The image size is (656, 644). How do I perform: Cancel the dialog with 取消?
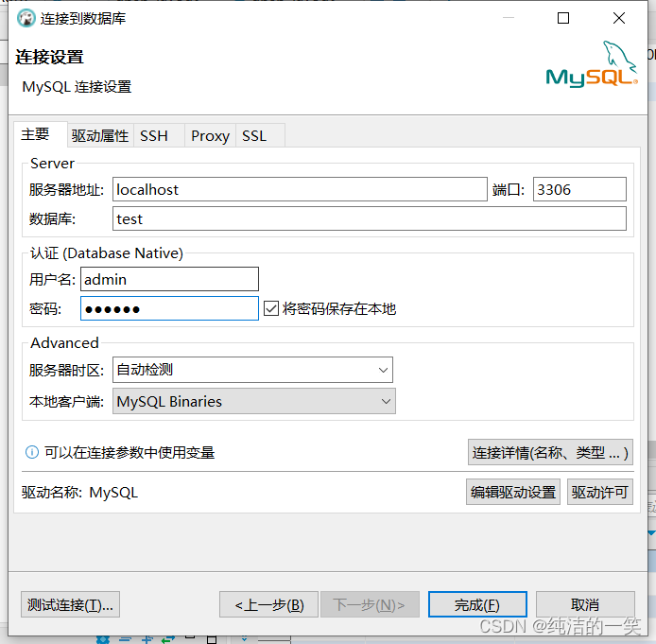[x=585, y=604]
